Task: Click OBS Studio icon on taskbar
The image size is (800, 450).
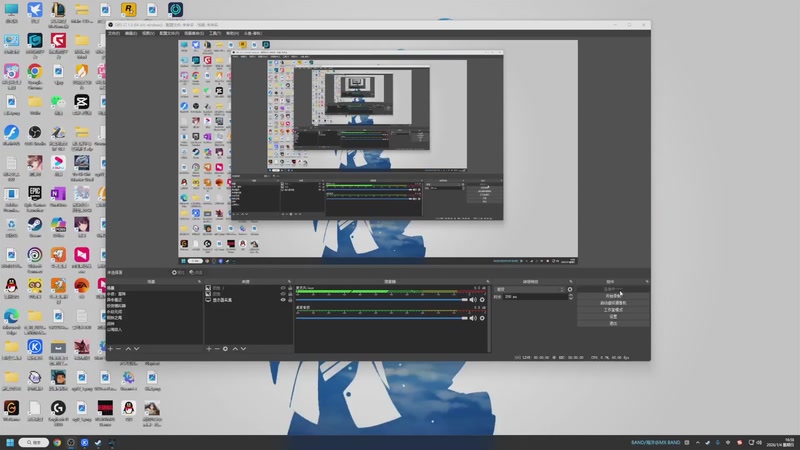Action: [x=71, y=442]
